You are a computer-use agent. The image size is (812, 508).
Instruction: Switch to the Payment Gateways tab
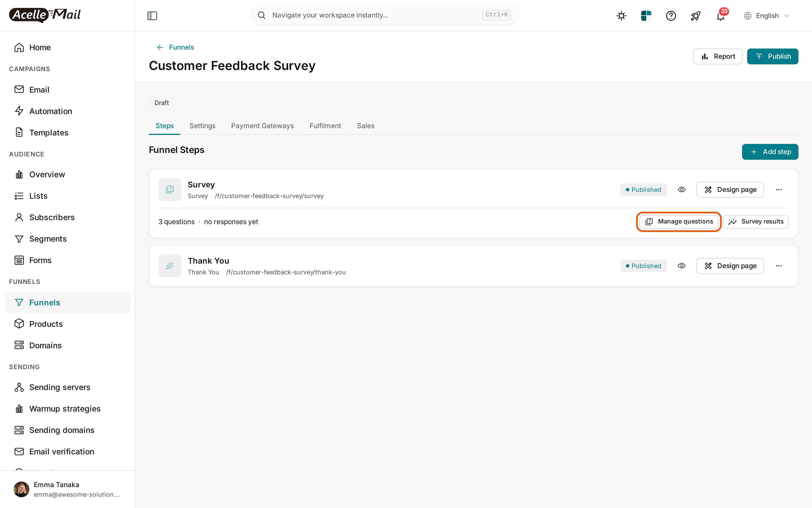pyautogui.click(x=262, y=126)
